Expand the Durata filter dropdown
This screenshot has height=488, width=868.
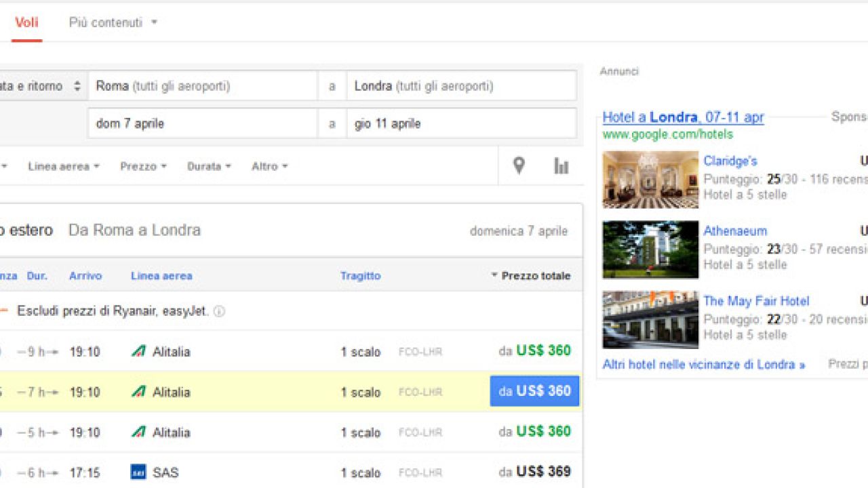point(209,166)
